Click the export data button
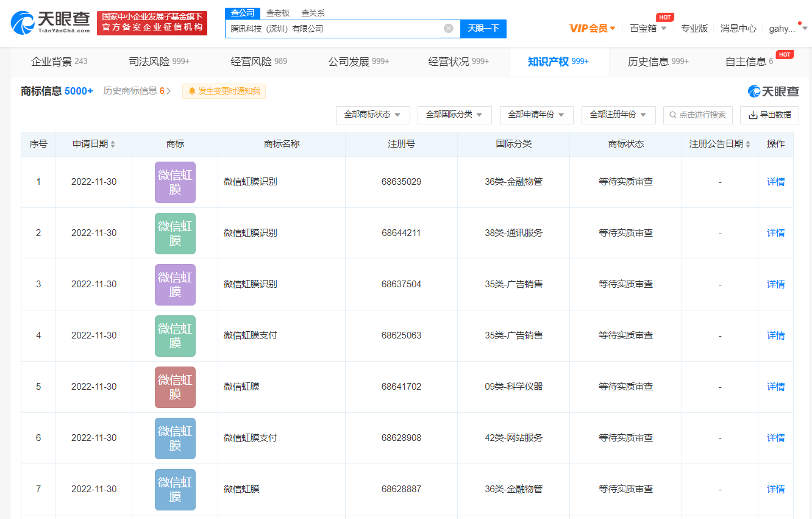Image resolution: width=812 pixels, height=519 pixels. (769, 115)
